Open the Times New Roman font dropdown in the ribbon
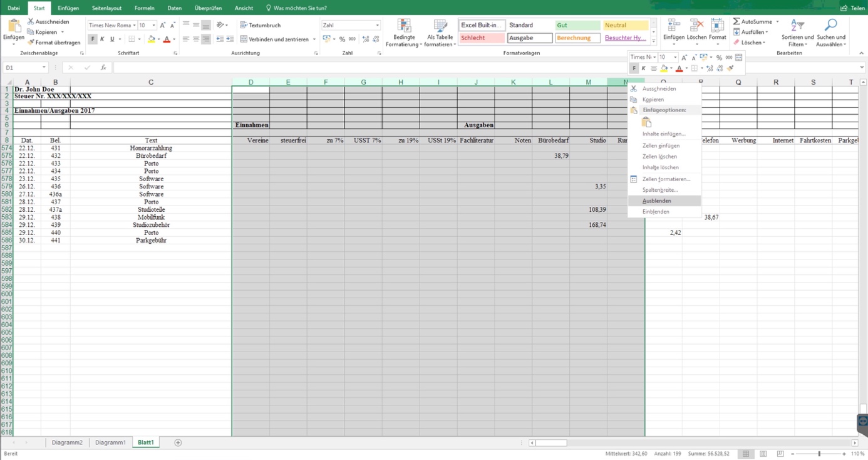Image resolution: width=868 pixels, height=460 pixels. tap(134, 25)
